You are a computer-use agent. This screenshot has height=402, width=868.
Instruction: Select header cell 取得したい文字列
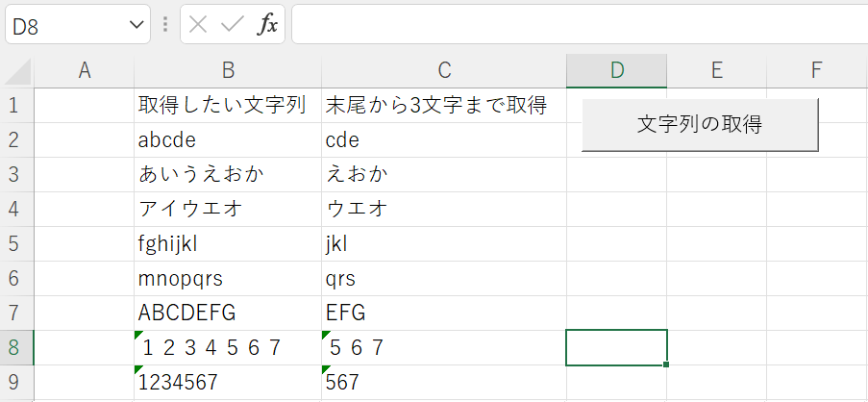click(x=228, y=105)
